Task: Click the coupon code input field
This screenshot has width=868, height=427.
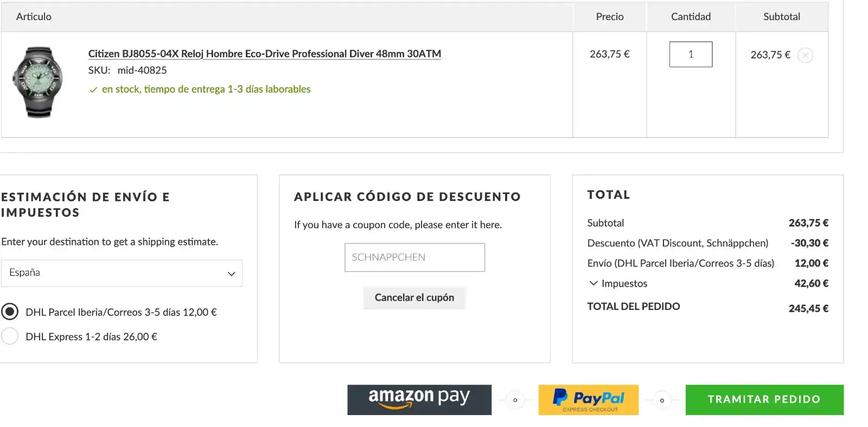Action: (414, 257)
